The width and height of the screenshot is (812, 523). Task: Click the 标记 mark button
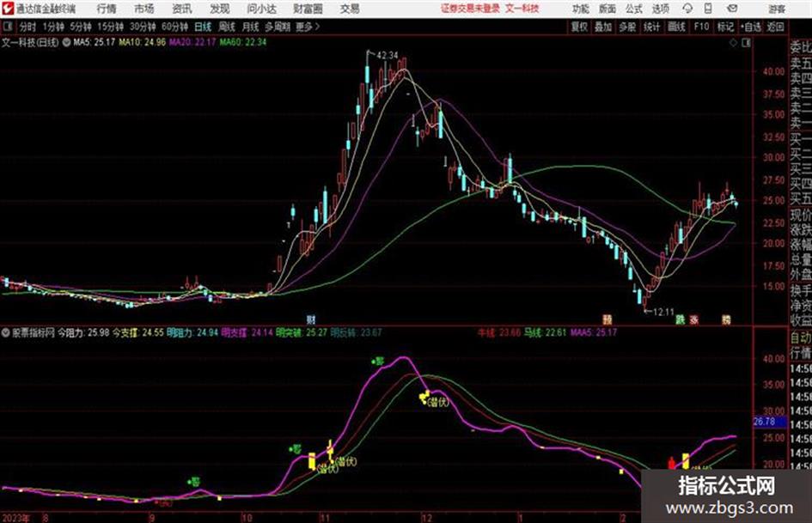pyautogui.click(x=725, y=27)
